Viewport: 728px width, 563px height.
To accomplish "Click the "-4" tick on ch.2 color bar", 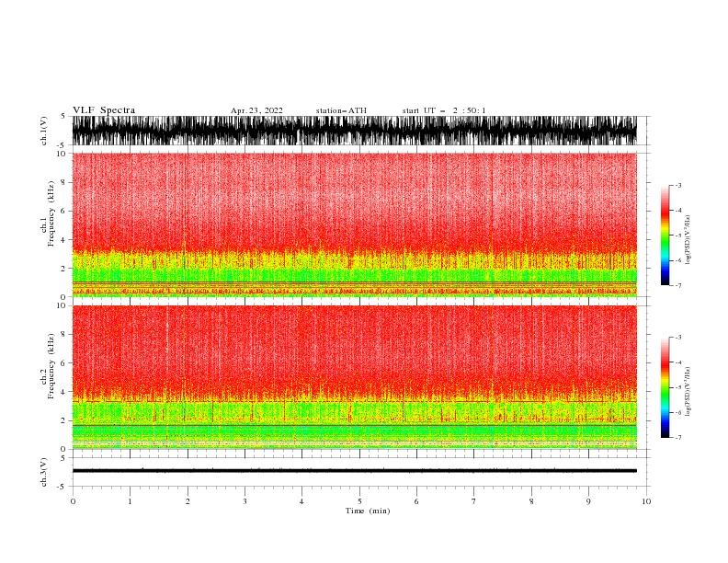I will 677,362.
